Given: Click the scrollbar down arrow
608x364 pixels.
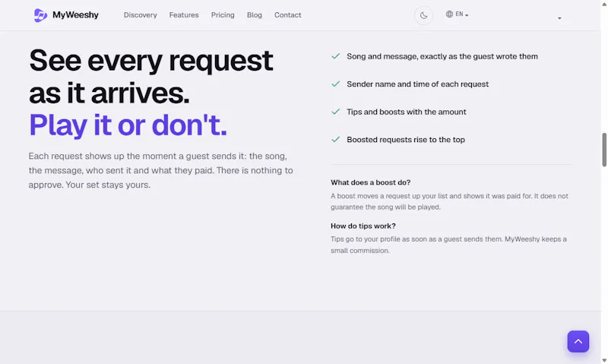Looking at the screenshot, I should [x=604, y=361].
